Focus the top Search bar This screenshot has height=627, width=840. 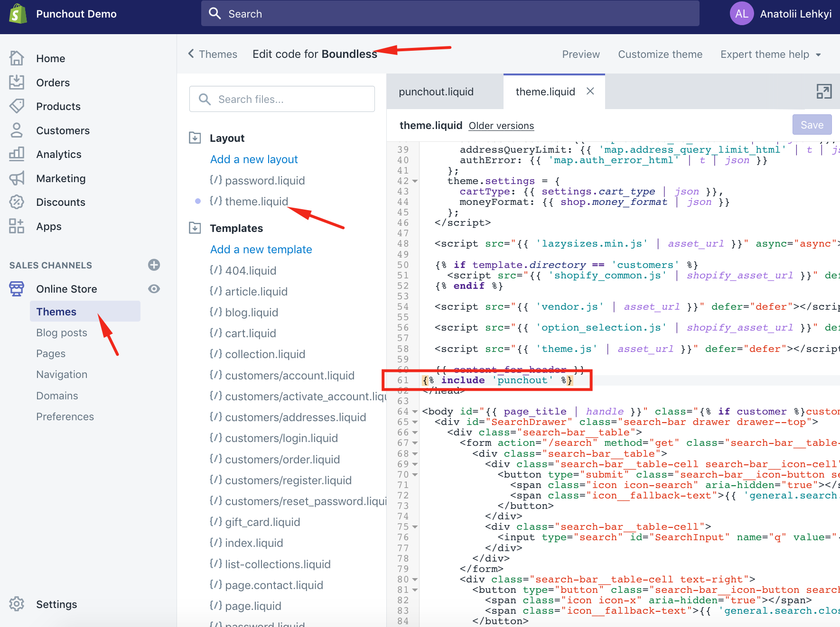coord(450,13)
